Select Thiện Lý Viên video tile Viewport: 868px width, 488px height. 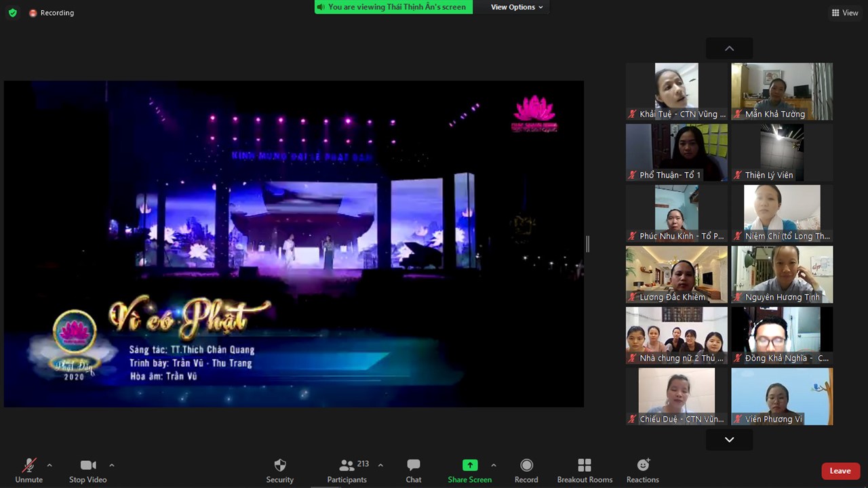(782, 152)
